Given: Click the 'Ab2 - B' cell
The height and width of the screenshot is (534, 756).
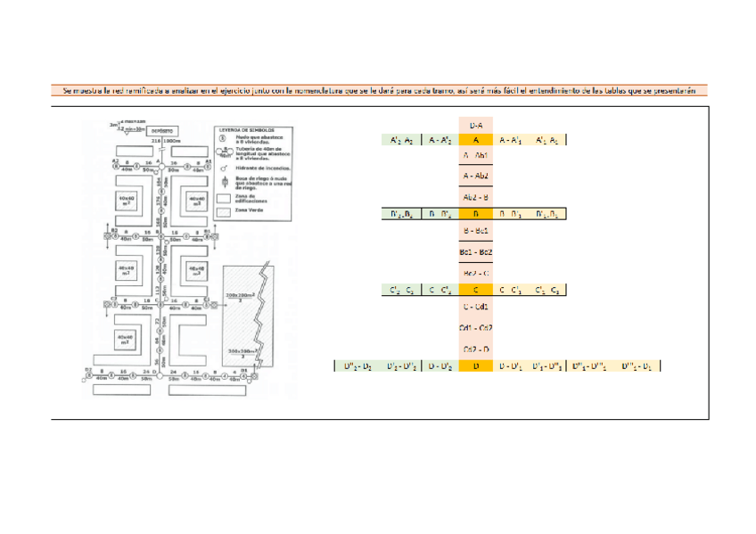Looking at the screenshot, I should (x=475, y=197).
